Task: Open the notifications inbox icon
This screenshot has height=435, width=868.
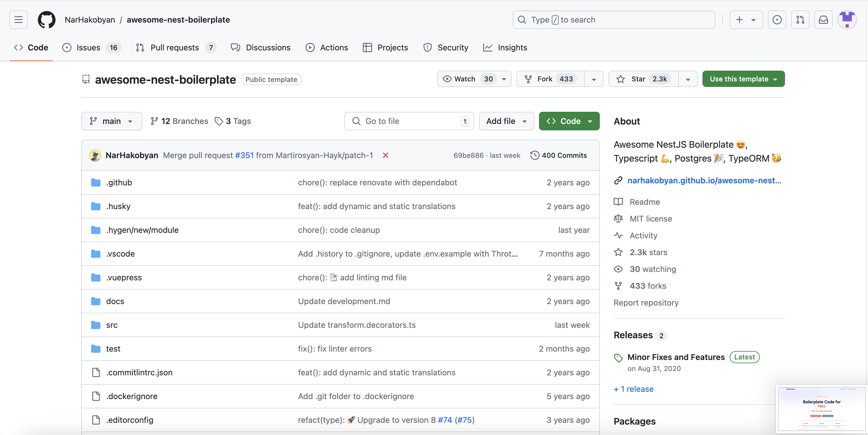Action: [x=823, y=20]
